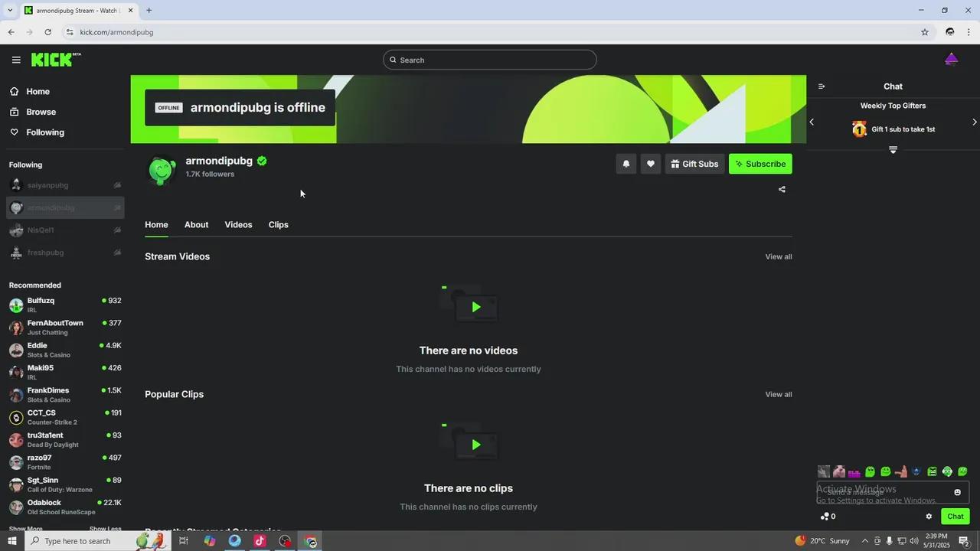This screenshot has width=980, height=551.
Task: Click the Gift Subs button
Action: pyautogui.click(x=694, y=164)
